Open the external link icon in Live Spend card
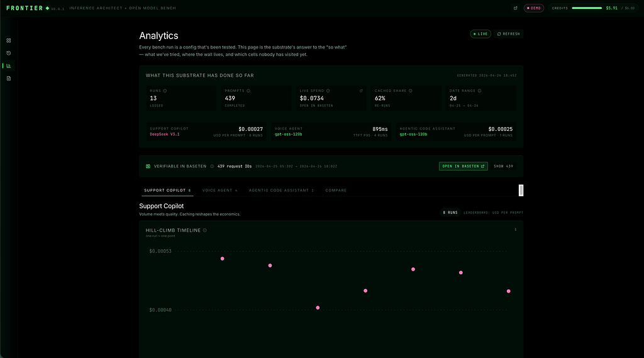 pyautogui.click(x=361, y=91)
